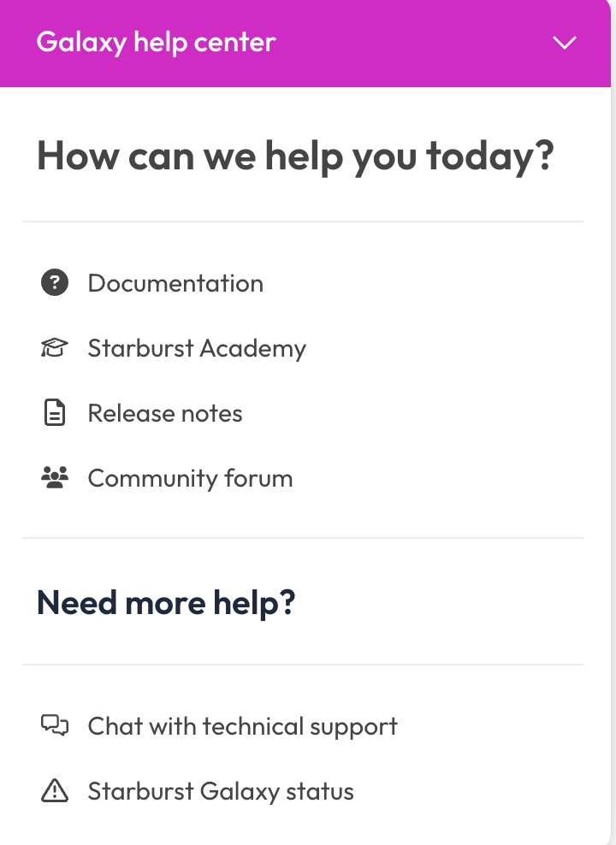Click the Community forum people icon
The width and height of the screenshot is (616, 845).
[55, 477]
